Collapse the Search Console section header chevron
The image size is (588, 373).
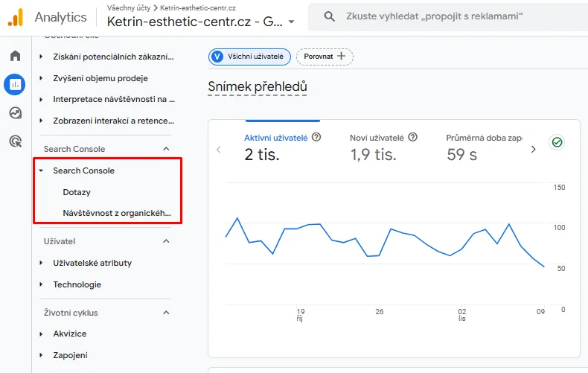tap(166, 149)
